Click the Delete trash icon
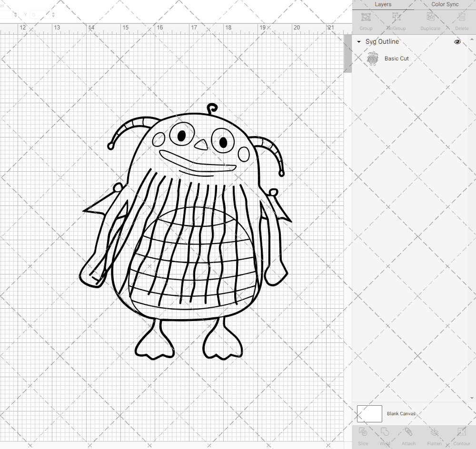 tap(461, 17)
